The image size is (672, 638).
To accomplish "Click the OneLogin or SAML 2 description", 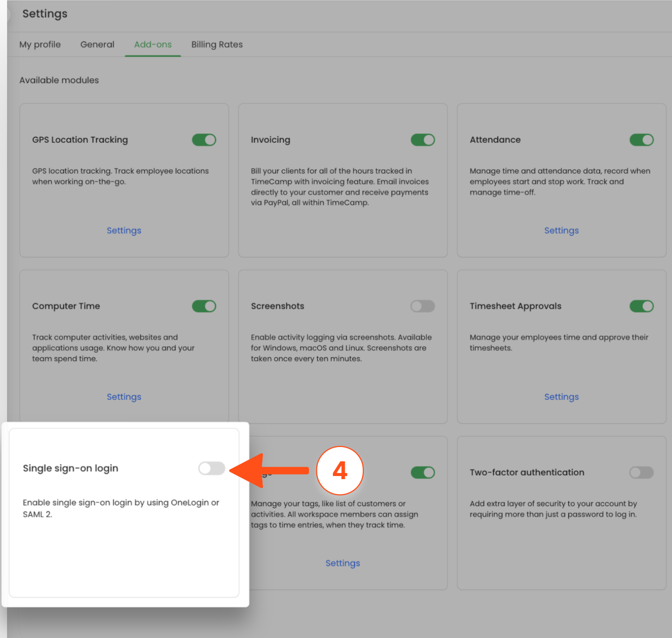I will 121,508.
